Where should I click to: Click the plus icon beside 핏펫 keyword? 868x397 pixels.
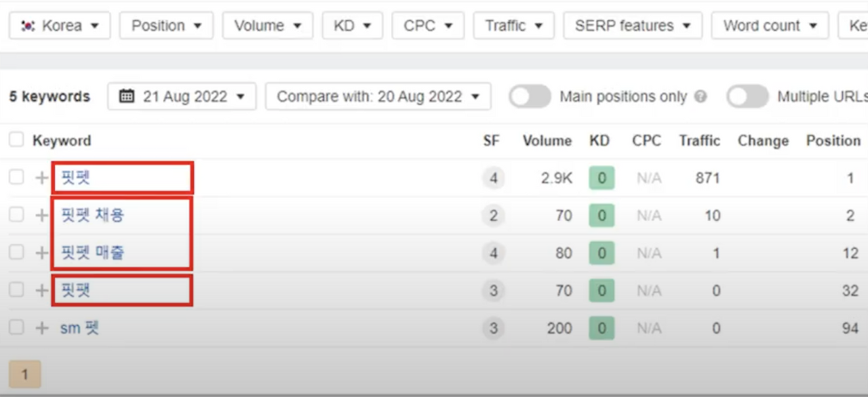point(42,178)
